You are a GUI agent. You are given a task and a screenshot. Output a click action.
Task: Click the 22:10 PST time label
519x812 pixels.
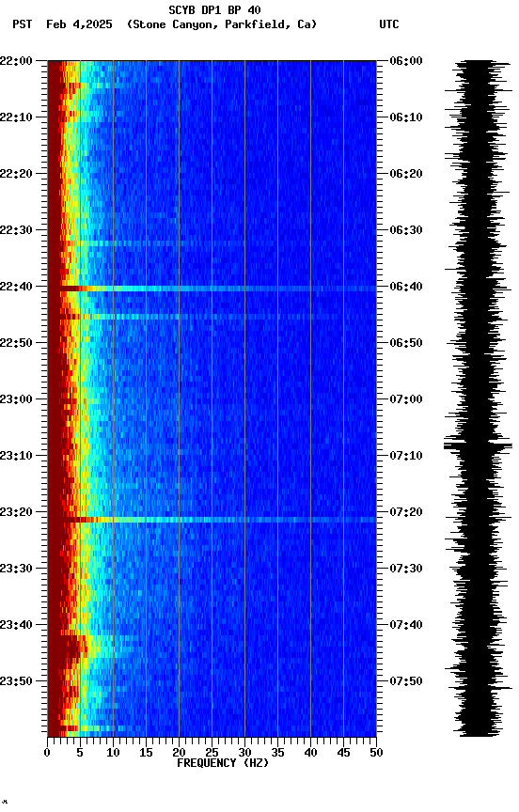pos(16,117)
